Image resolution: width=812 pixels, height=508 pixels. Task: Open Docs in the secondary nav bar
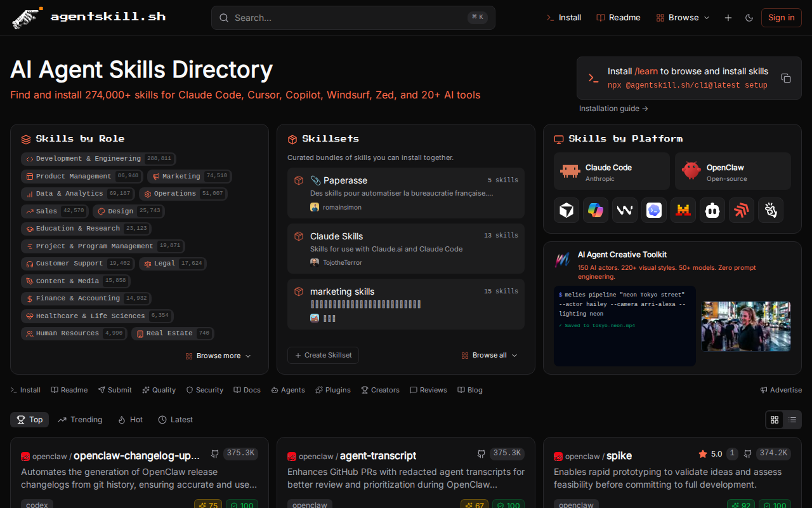click(247, 390)
